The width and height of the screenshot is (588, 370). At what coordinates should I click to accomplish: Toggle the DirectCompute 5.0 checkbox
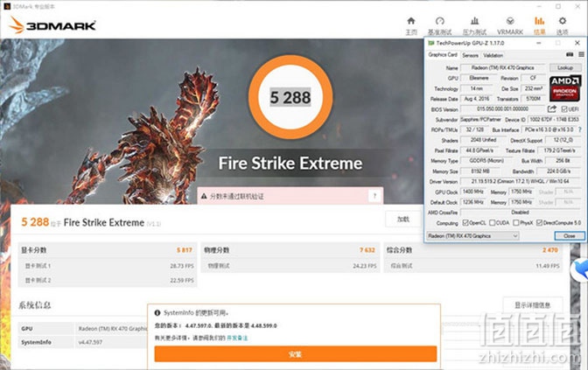point(539,223)
